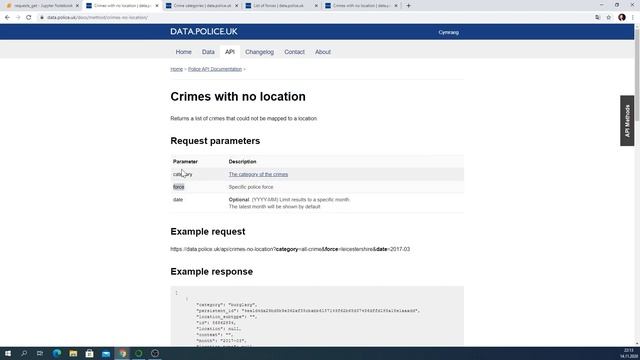
Task: Expand the API Methods side panel
Action: pyautogui.click(x=627, y=121)
